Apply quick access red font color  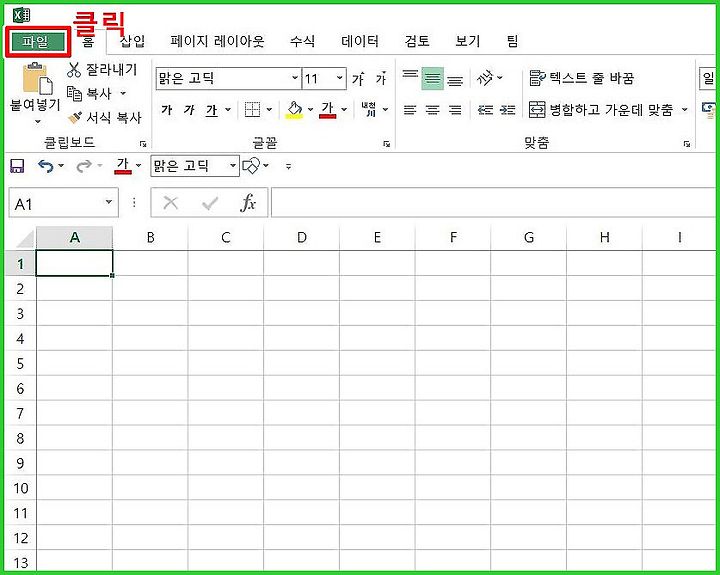click(123, 166)
